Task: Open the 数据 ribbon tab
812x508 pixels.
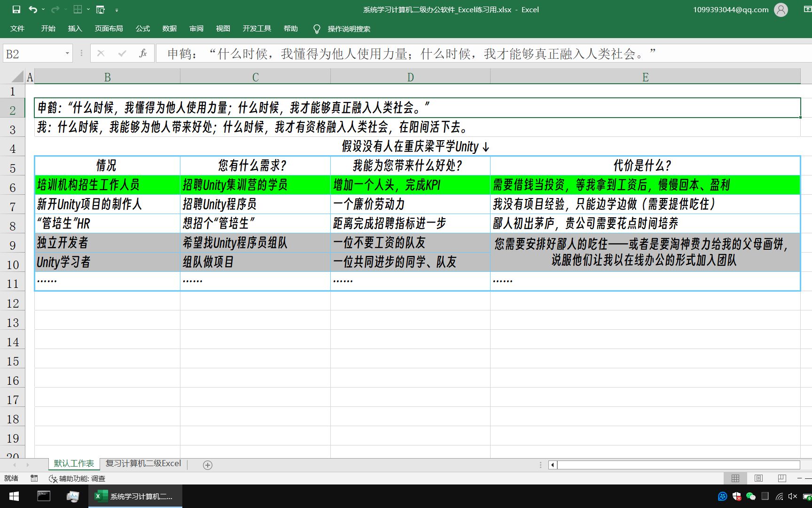Action: click(169, 29)
